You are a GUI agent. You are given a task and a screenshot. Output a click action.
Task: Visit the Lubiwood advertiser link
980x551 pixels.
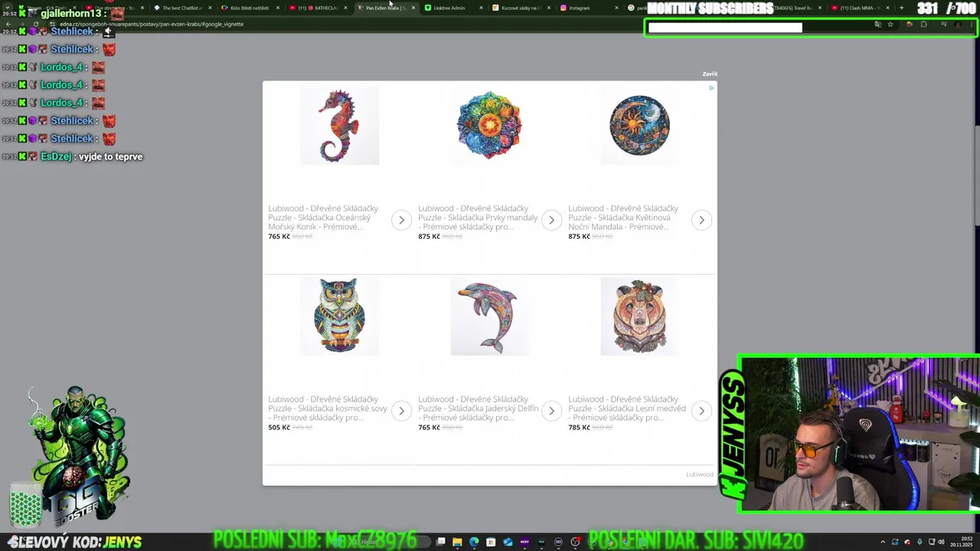pyautogui.click(x=699, y=474)
